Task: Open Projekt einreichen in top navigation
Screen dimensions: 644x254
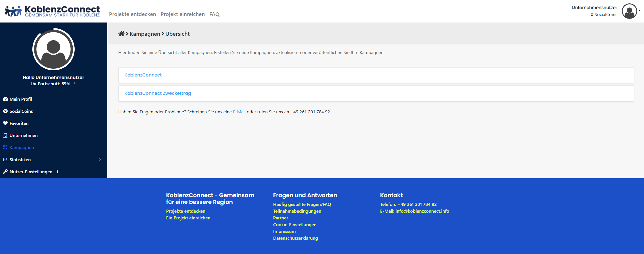Action: tap(182, 14)
